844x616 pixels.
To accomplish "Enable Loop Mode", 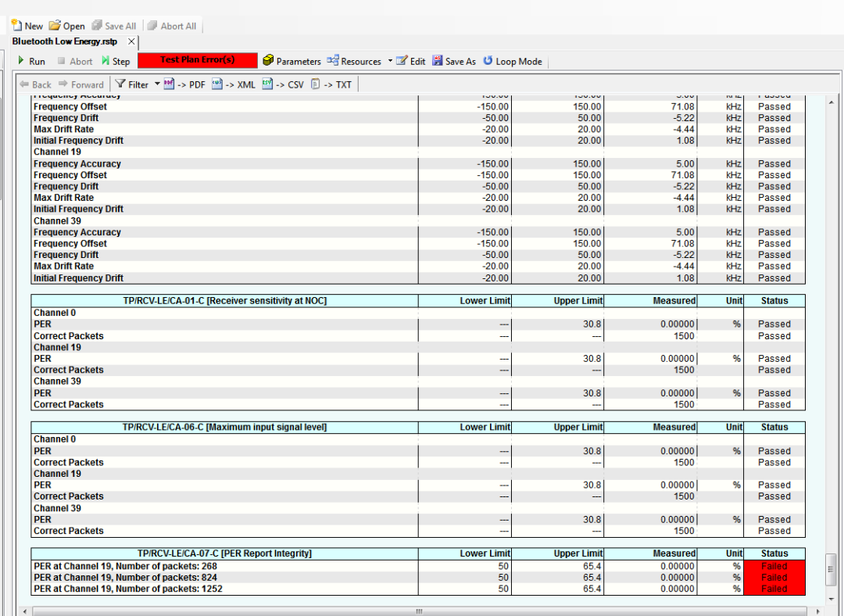I will point(513,61).
